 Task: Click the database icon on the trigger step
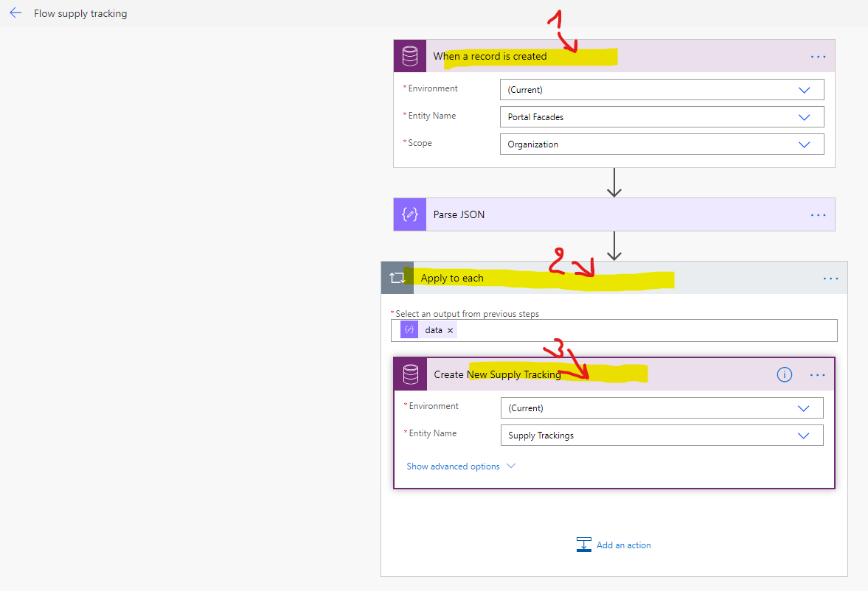(x=410, y=55)
